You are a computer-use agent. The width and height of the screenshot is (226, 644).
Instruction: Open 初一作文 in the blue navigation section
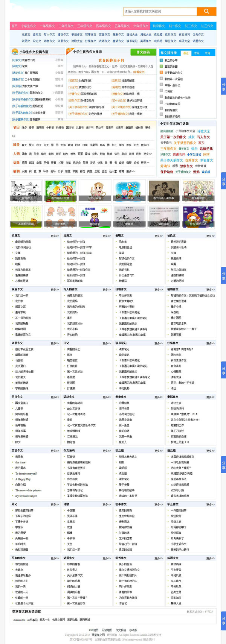click(175, 26)
